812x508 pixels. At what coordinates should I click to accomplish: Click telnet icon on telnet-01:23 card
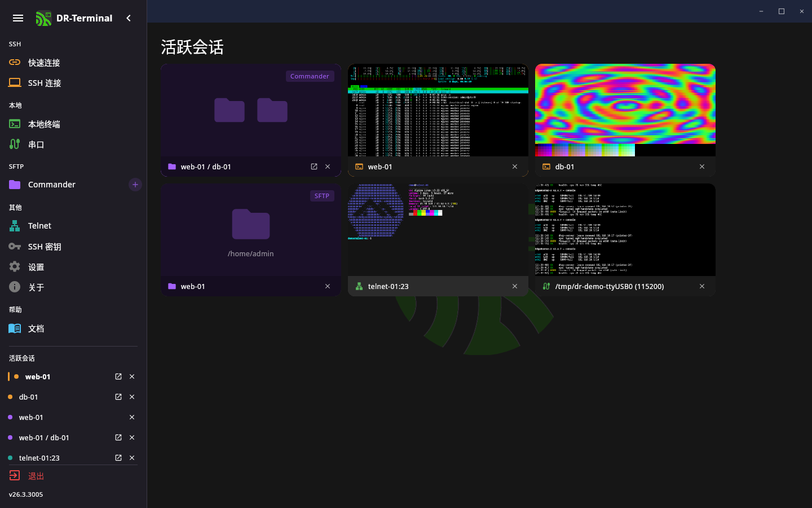pyautogui.click(x=359, y=286)
